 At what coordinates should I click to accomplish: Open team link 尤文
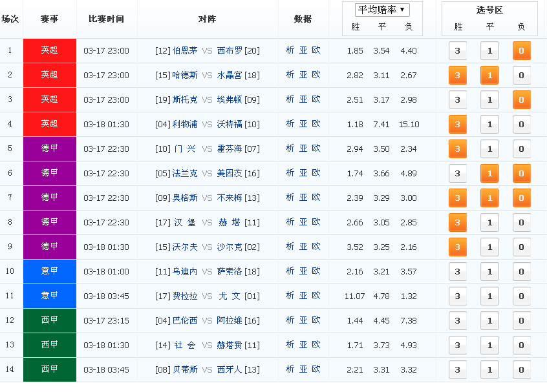click(x=230, y=296)
